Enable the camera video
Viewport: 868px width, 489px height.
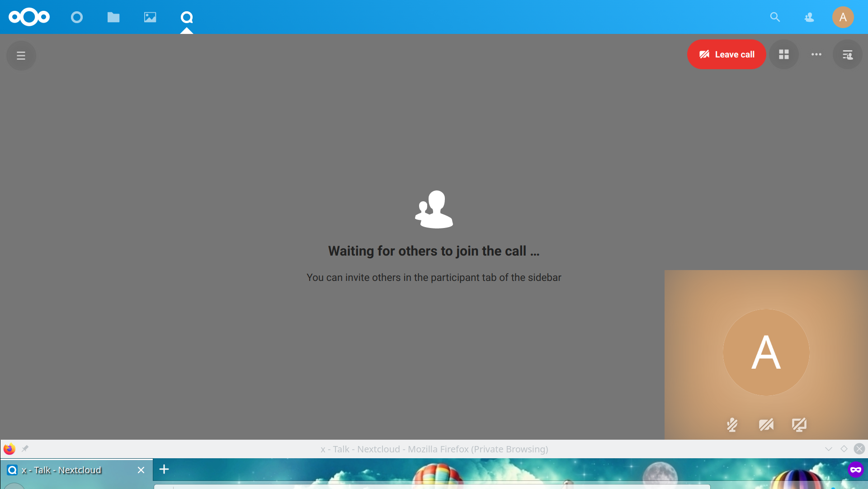point(766,425)
